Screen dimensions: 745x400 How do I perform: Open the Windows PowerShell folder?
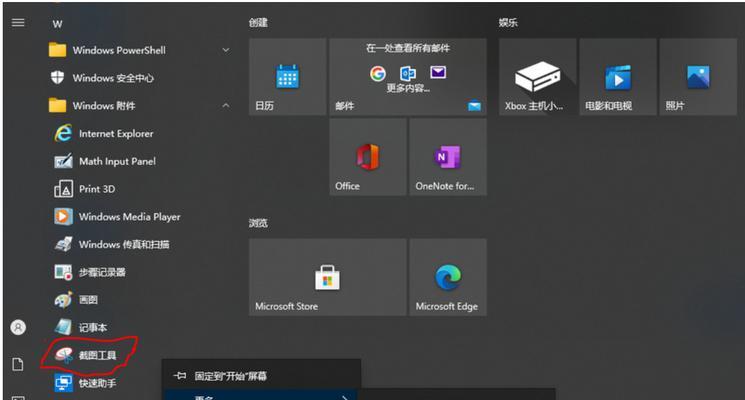[x=140, y=50]
